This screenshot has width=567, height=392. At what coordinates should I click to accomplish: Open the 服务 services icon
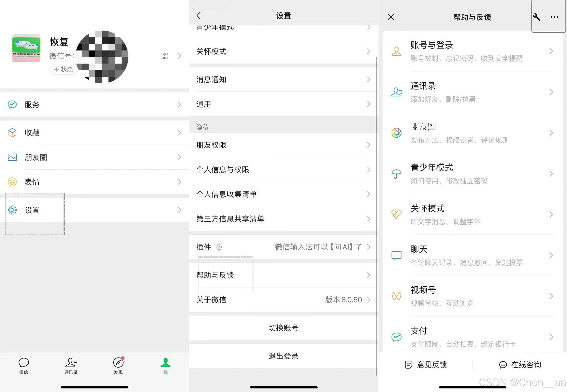click(x=12, y=105)
